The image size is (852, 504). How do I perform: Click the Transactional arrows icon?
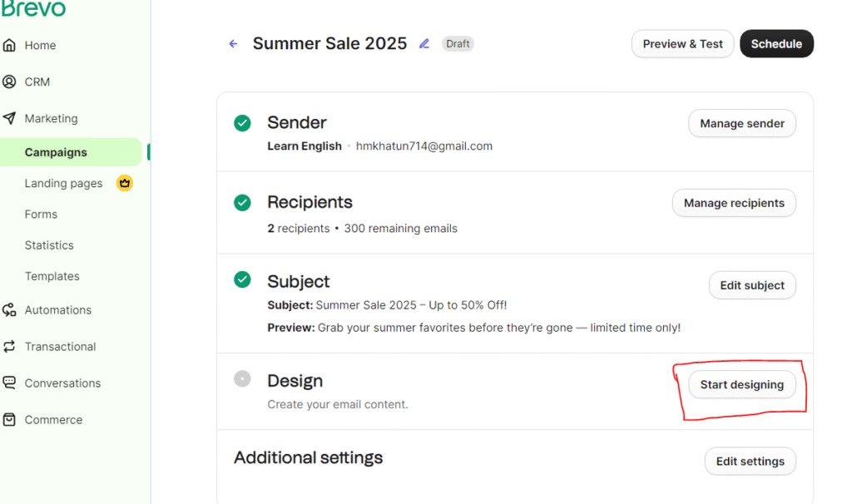9,347
